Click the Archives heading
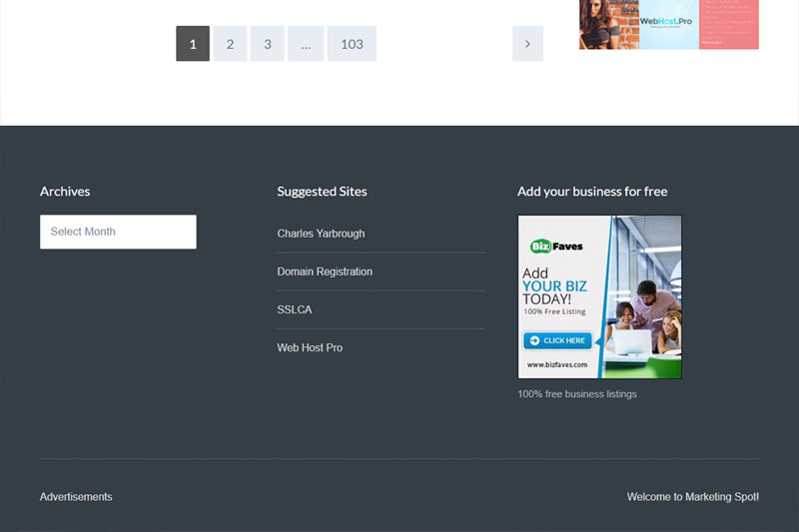This screenshot has height=532, width=799. point(65,192)
